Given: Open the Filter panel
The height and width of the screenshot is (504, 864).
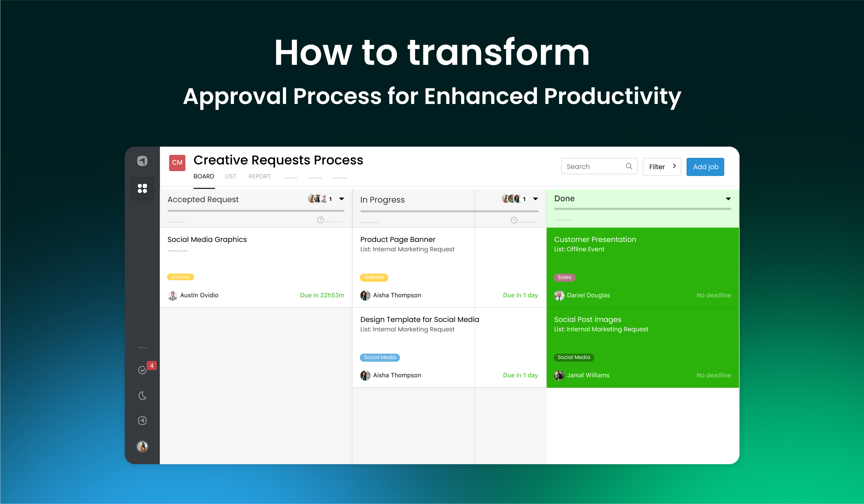Looking at the screenshot, I should tap(662, 167).
